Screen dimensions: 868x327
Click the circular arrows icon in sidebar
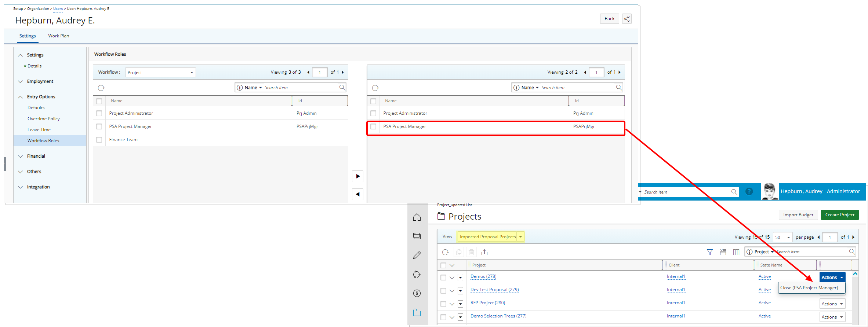[417, 274]
